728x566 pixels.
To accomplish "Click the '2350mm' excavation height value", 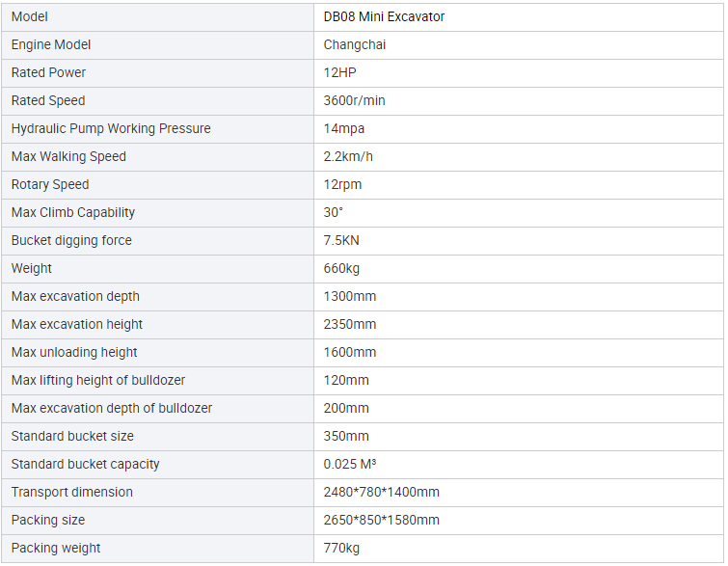I will tap(350, 325).
